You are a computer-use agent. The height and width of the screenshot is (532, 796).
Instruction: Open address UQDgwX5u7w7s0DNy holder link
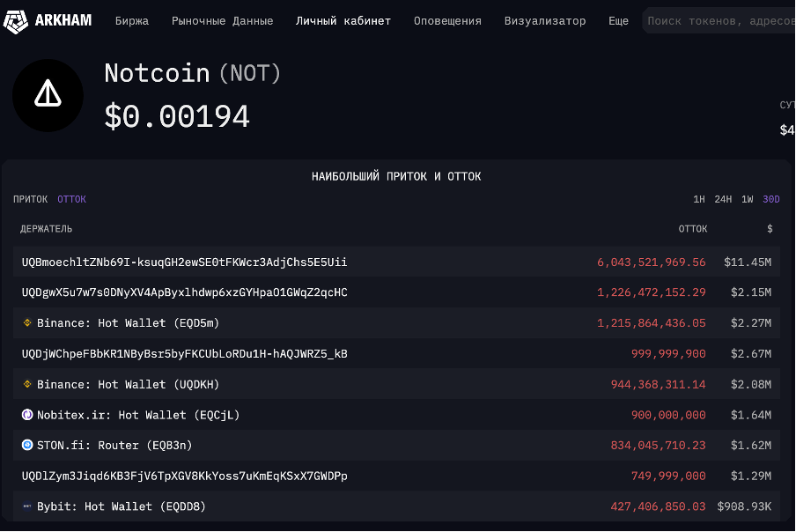184,292
